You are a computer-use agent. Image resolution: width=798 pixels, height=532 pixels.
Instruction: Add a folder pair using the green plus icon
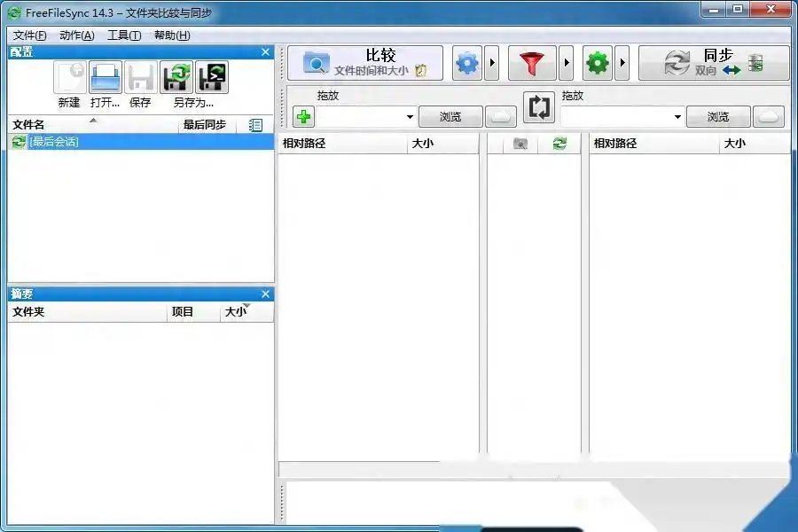pyautogui.click(x=302, y=116)
